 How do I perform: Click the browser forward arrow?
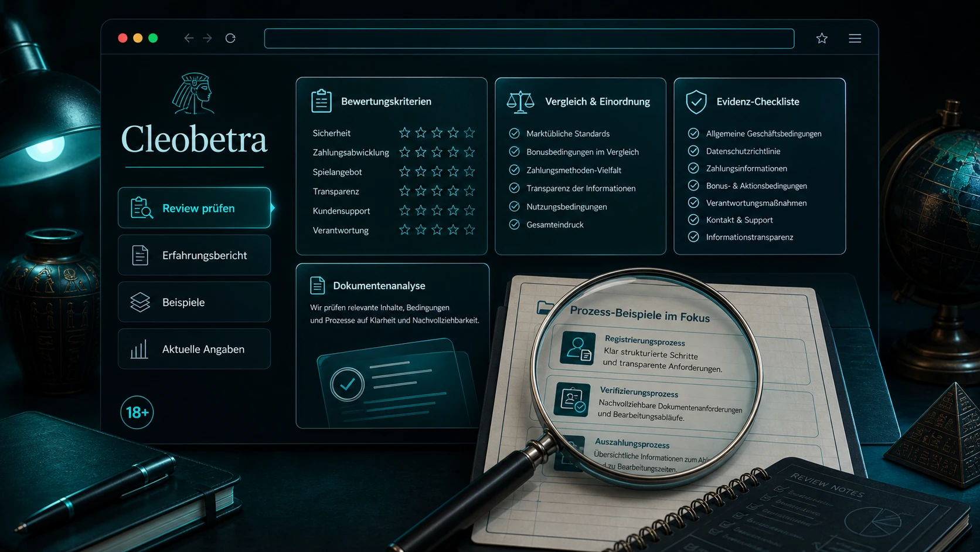click(x=207, y=38)
